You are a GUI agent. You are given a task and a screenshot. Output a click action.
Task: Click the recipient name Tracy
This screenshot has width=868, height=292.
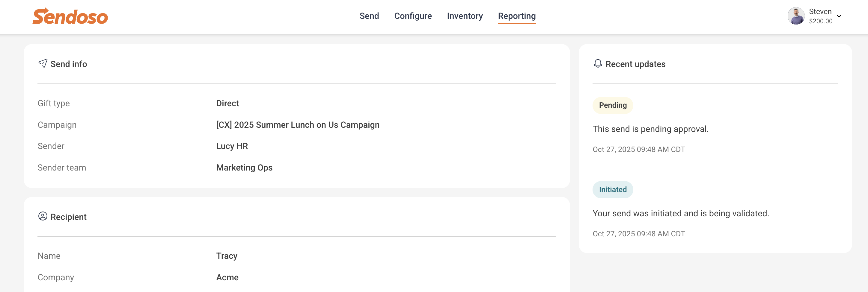pyautogui.click(x=226, y=256)
